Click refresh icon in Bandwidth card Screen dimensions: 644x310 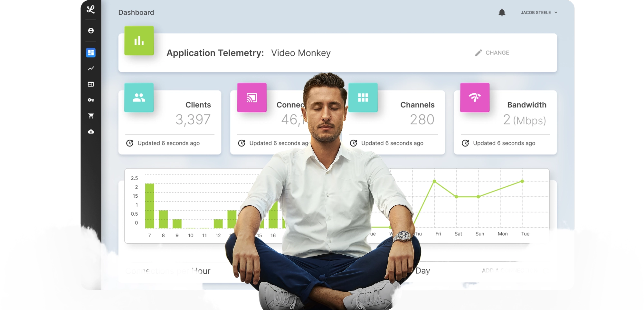(465, 143)
